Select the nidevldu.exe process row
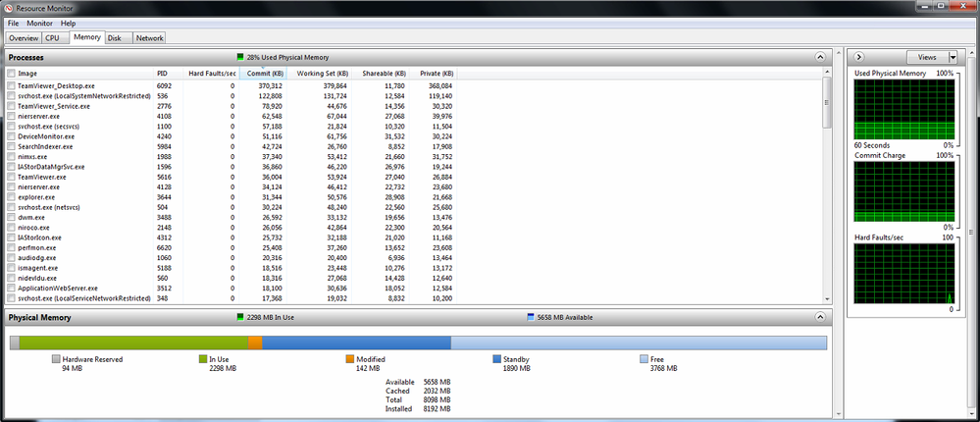This screenshot has height=422, width=980. coord(232,278)
